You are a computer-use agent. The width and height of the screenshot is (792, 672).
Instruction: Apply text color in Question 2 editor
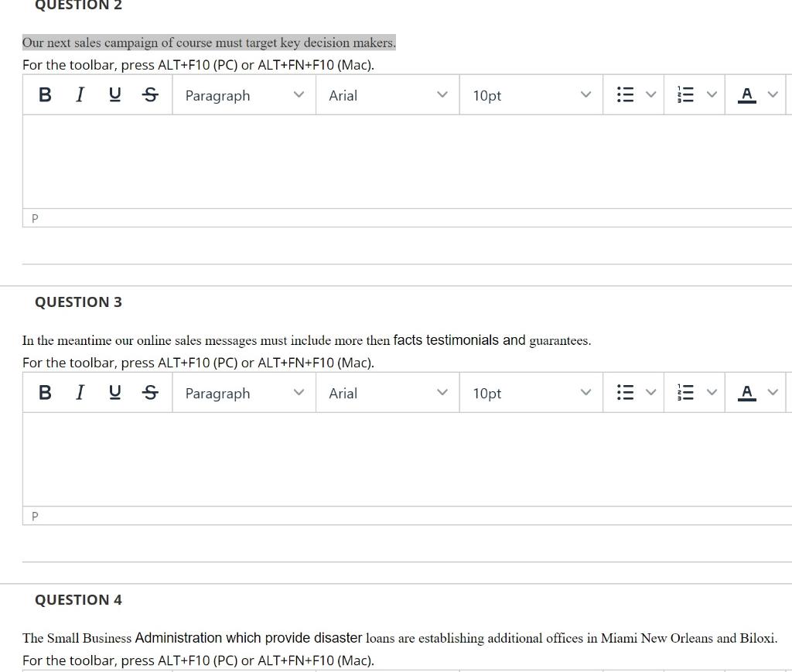point(746,94)
